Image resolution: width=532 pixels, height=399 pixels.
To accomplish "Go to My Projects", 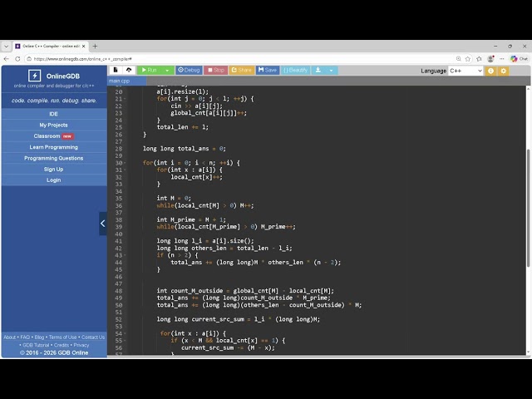I will (x=53, y=125).
